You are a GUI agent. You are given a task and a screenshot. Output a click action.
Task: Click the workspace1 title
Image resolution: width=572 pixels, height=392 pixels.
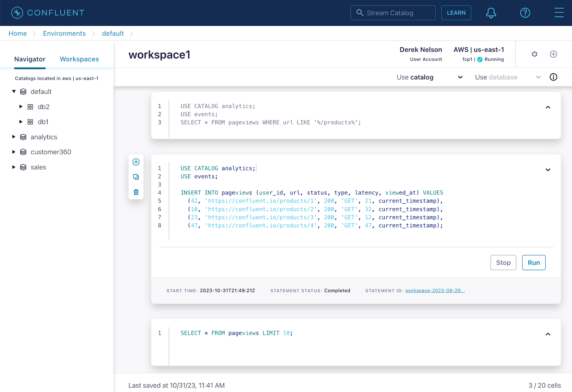coord(159,55)
